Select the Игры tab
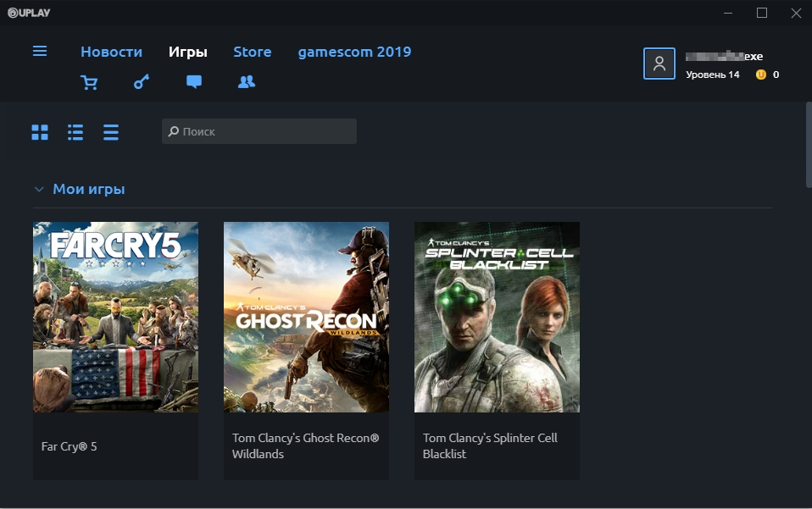812x509 pixels. coord(187,52)
